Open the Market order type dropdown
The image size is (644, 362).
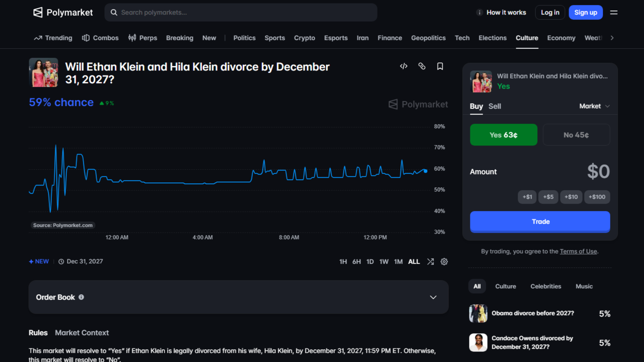[x=594, y=106]
